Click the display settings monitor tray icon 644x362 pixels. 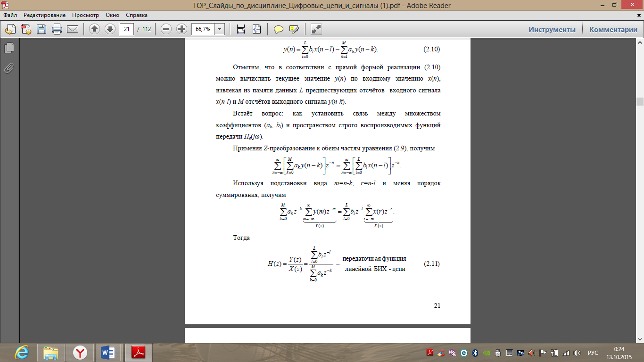520,353
